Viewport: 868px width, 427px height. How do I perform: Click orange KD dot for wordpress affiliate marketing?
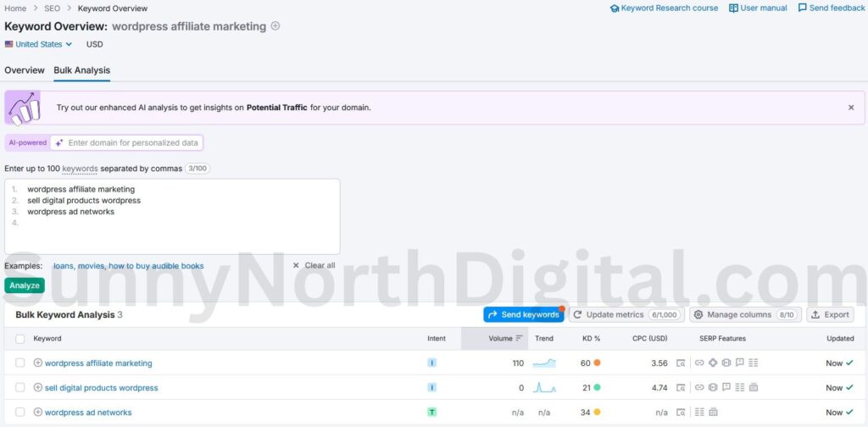(597, 363)
